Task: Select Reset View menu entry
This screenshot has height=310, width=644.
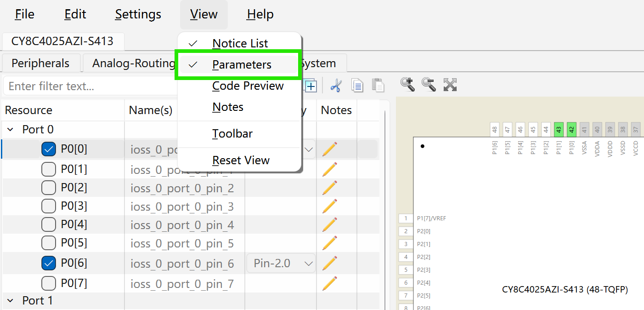Action: click(x=239, y=161)
